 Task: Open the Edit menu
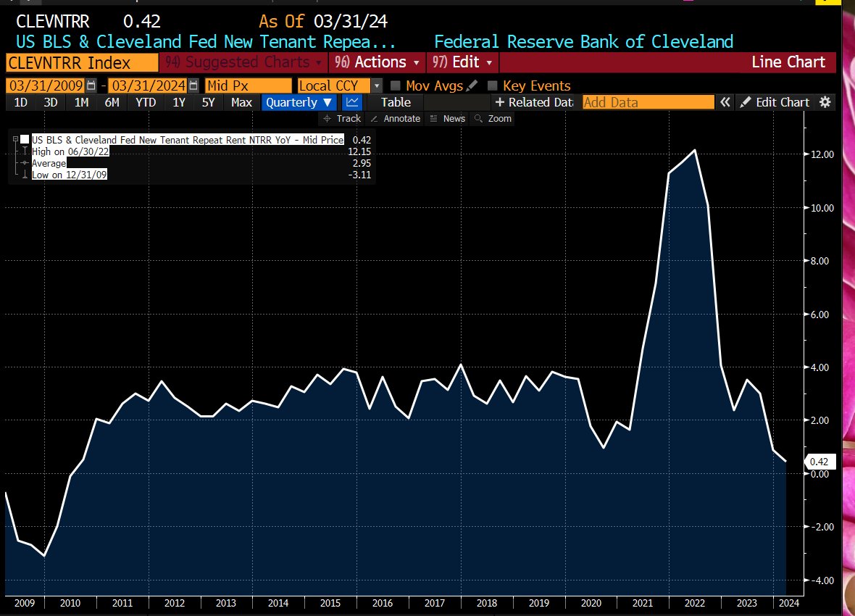(463, 62)
